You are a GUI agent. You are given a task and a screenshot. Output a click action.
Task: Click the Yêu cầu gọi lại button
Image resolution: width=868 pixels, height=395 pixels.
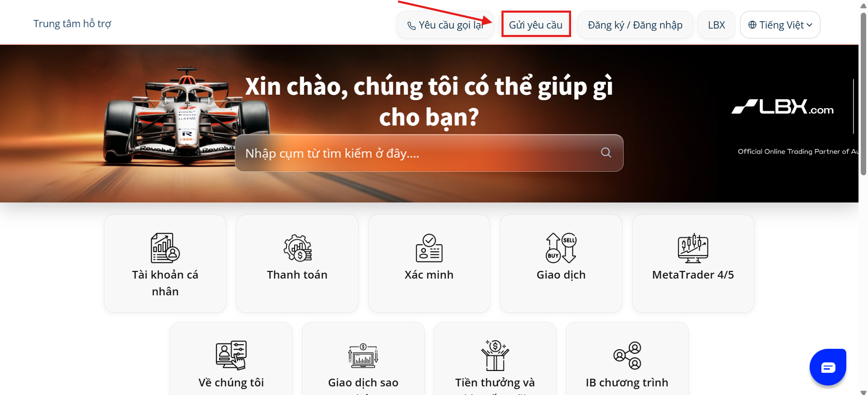click(x=445, y=25)
